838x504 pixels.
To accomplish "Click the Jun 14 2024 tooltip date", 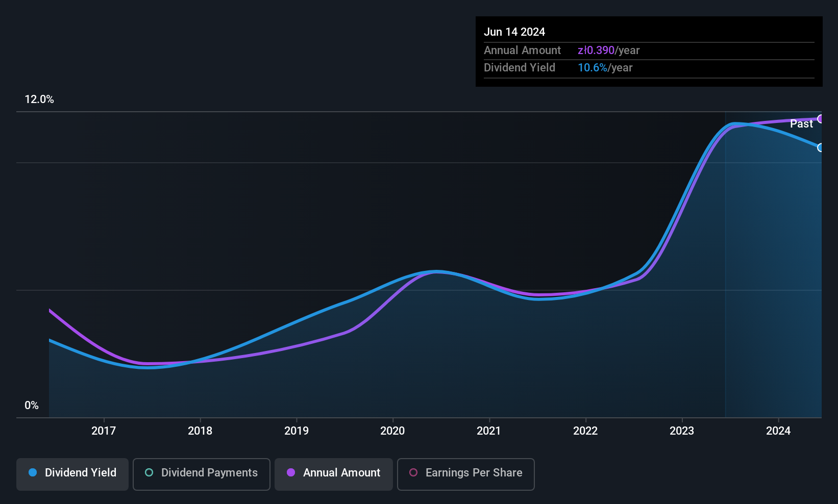I will tap(514, 32).
